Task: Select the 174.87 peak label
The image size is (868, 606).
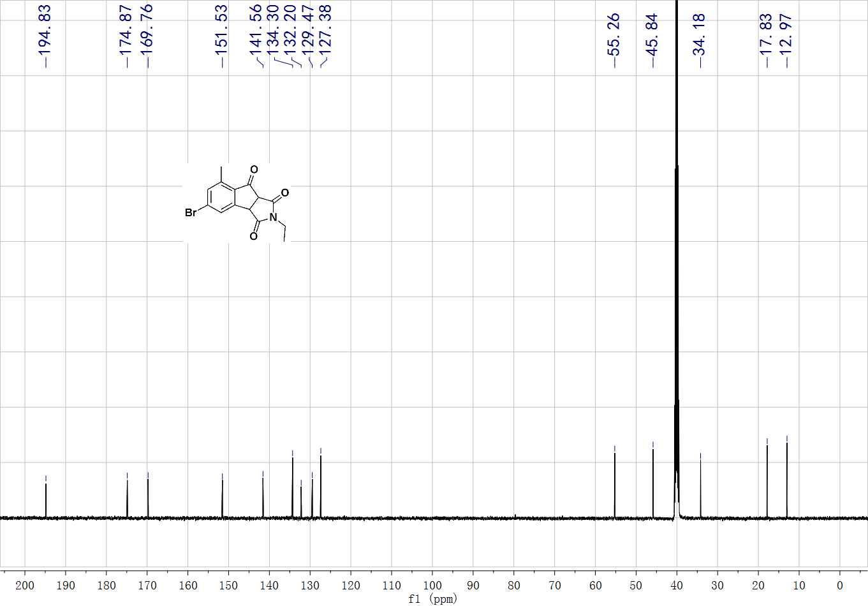Action: click(x=126, y=30)
